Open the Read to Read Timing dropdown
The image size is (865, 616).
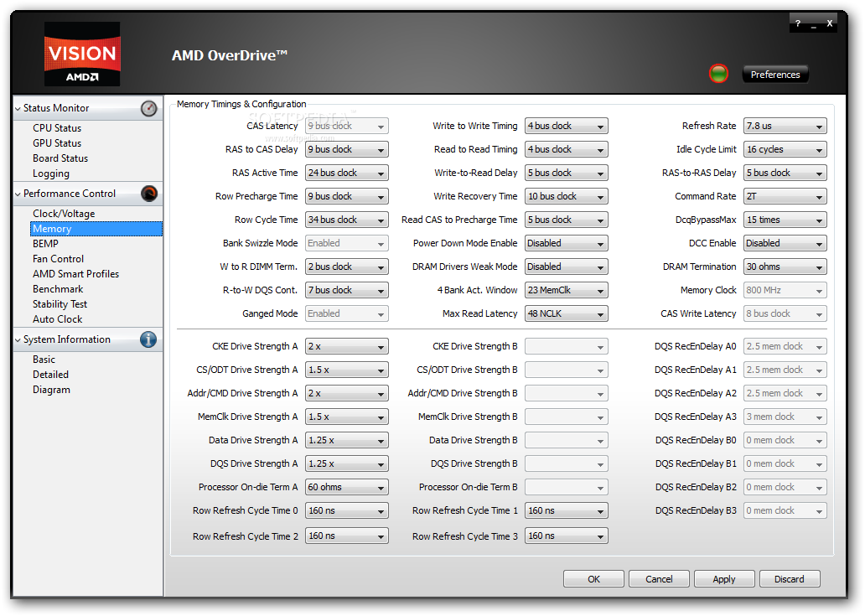(x=566, y=149)
